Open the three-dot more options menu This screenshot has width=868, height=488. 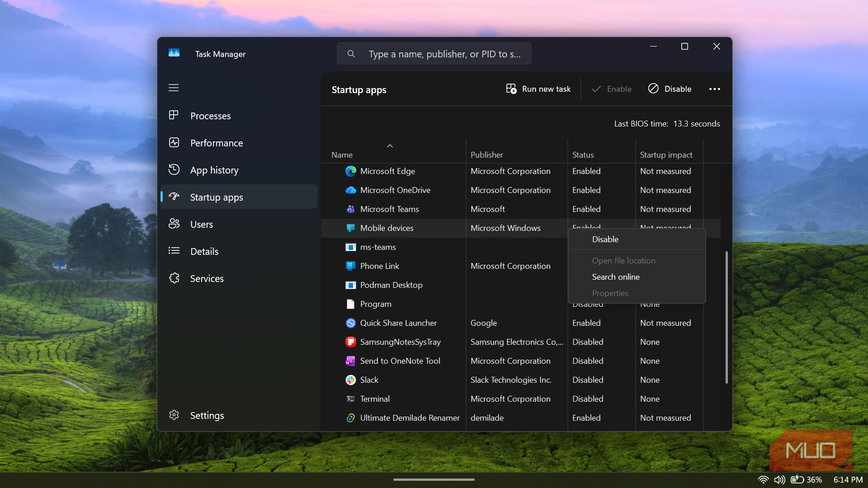pos(714,89)
